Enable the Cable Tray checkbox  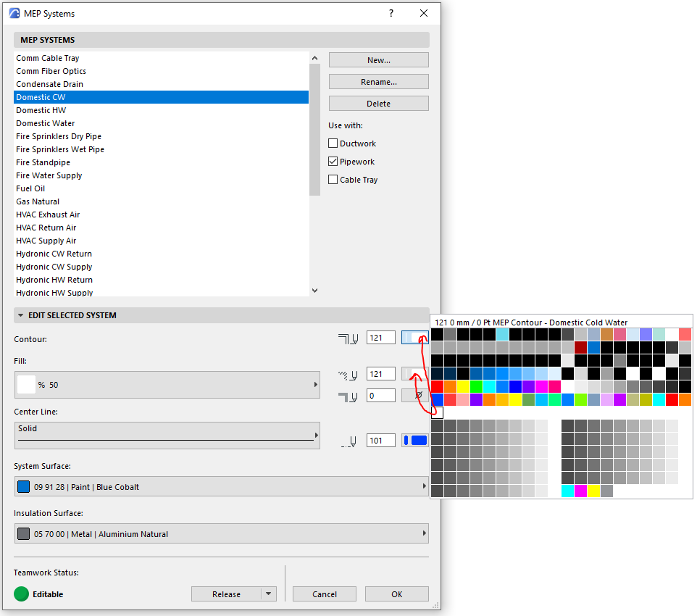[333, 180]
